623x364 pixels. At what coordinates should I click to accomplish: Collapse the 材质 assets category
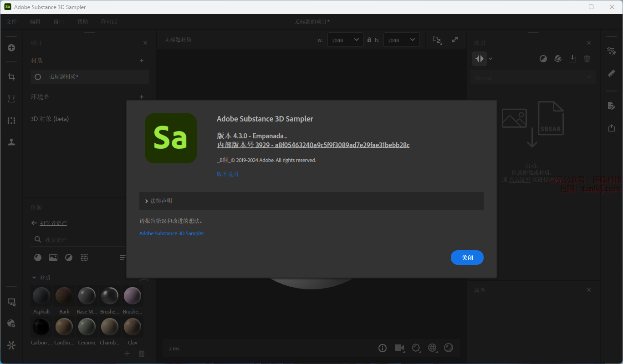point(34,278)
